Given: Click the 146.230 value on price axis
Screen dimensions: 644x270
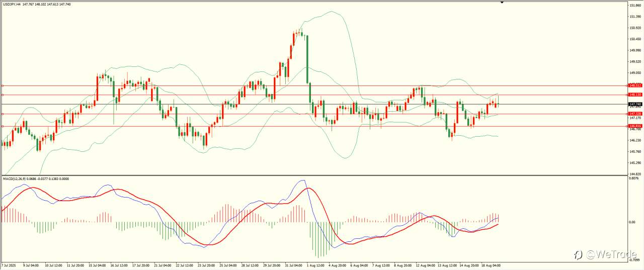Looking at the screenshot, I should tap(635, 140).
